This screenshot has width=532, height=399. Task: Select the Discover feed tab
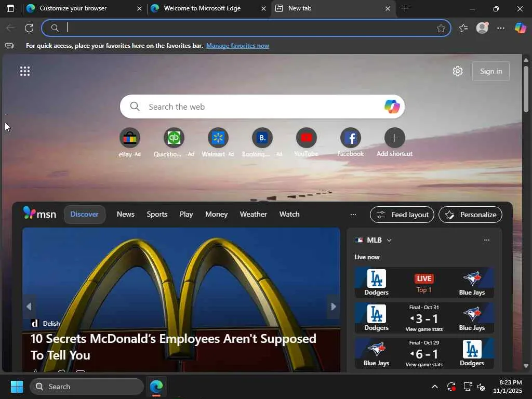click(85, 215)
